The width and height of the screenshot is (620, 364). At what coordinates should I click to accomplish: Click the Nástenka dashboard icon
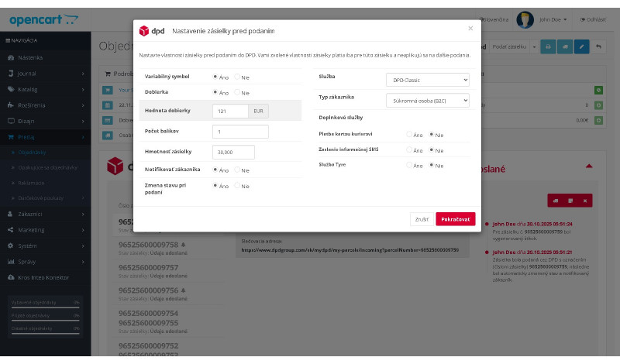click(x=11, y=58)
